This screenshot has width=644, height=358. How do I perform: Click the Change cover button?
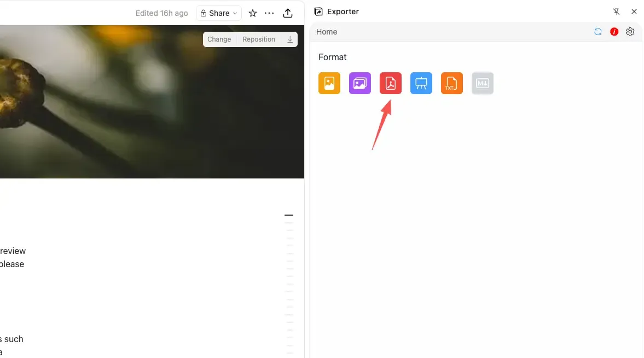[219, 39]
